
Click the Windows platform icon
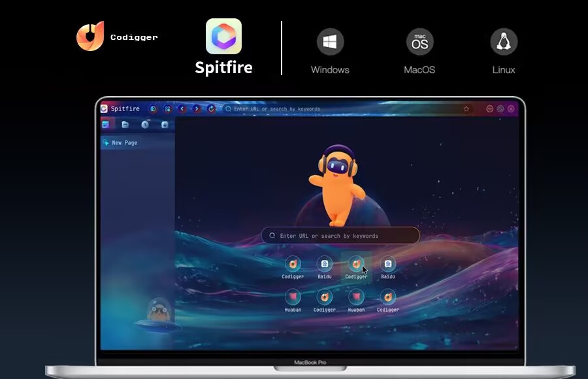coord(330,42)
